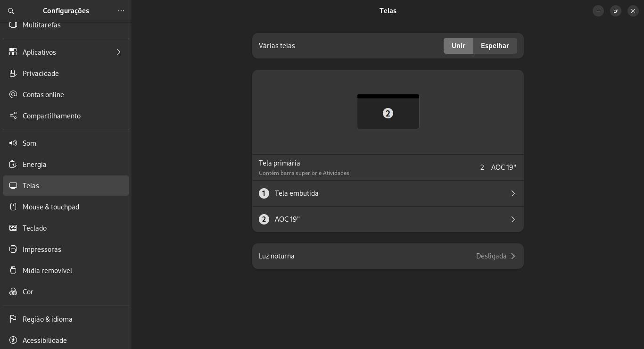Screen dimensions: 644x349
Task: Go to Energia settings
Action: tap(66, 165)
